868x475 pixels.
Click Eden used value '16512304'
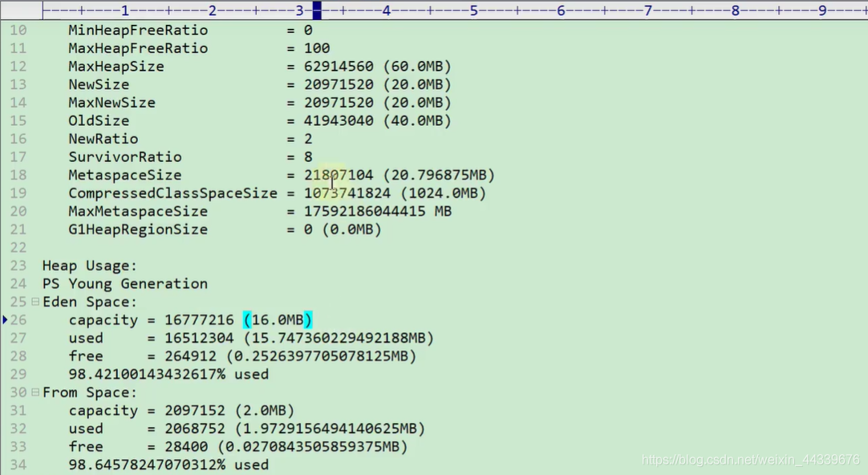[x=199, y=339]
